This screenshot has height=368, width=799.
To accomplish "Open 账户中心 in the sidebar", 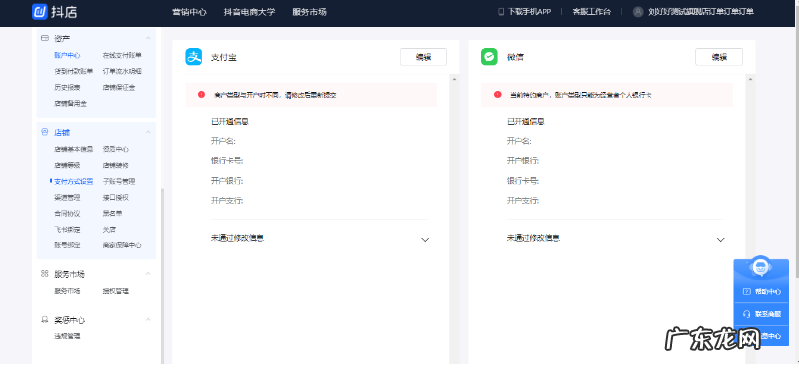I will point(67,55).
